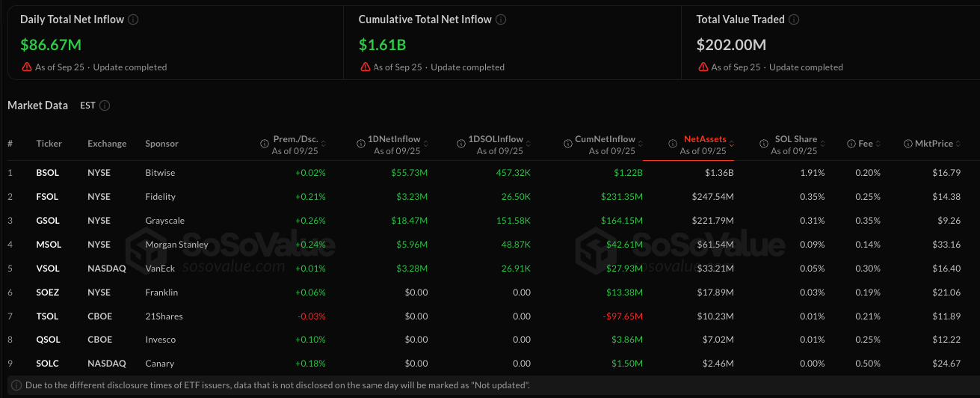Click the 1.91% SOL share value
The height and width of the screenshot is (398, 980).
click(812, 173)
